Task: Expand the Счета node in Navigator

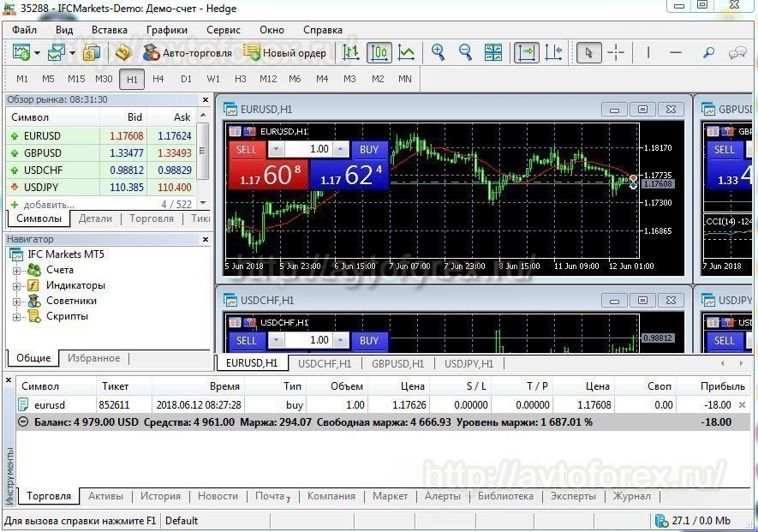Action: point(19,270)
